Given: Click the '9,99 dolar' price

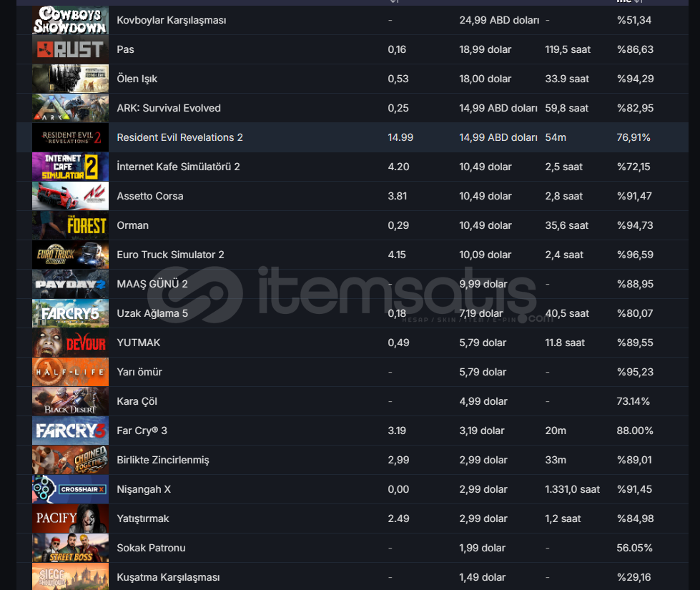Looking at the screenshot, I should coord(483,284).
